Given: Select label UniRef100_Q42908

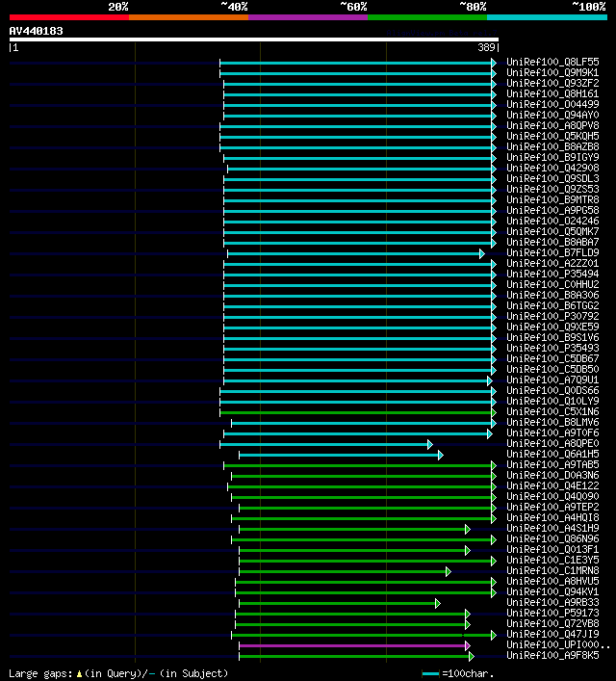Looking at the screenshot, I should tap(552, 168).
